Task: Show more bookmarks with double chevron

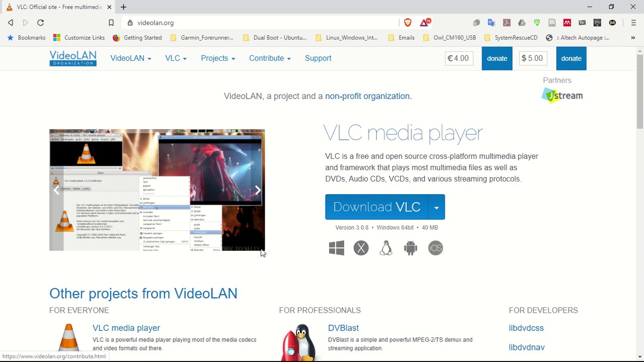Action: (633, 38)
